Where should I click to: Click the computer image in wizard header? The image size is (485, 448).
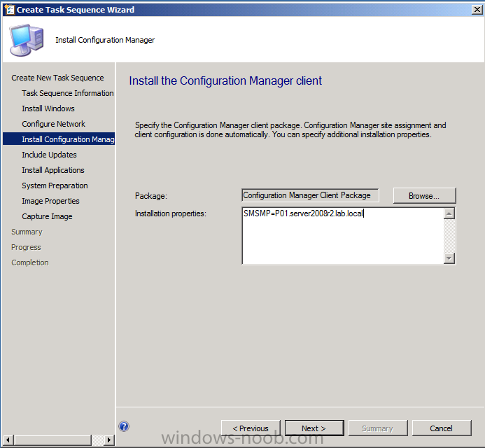27,40
